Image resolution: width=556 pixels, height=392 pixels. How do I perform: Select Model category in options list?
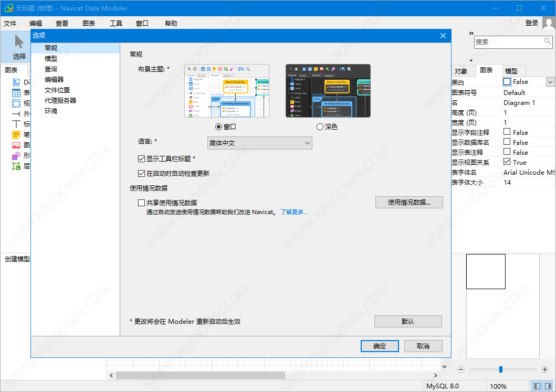click(76, 58)
